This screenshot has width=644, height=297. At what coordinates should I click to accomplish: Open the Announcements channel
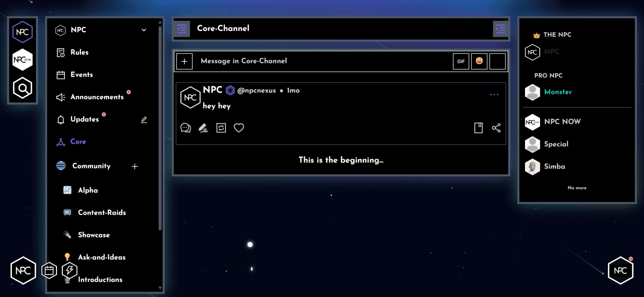coord(97,97)
